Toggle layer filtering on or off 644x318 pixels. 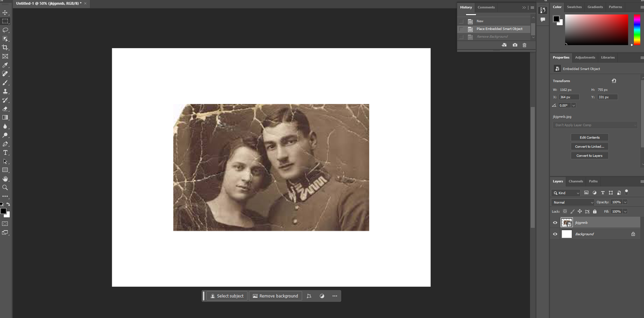(626, 191)
